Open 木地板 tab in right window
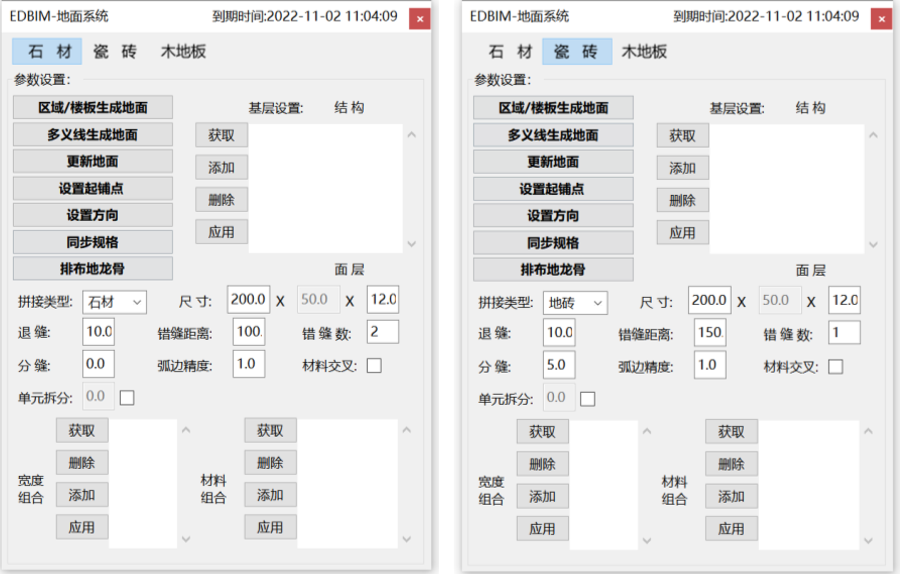 (644, 52)
